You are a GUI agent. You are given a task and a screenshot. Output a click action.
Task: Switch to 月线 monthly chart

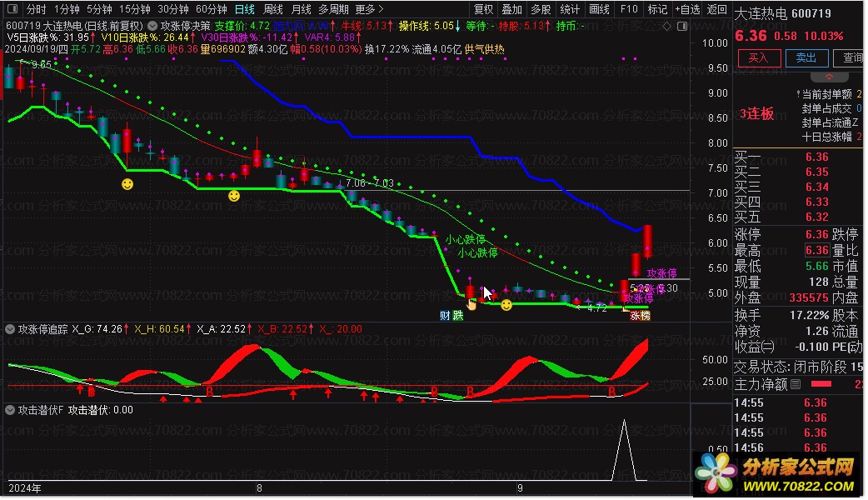point(302,9)
